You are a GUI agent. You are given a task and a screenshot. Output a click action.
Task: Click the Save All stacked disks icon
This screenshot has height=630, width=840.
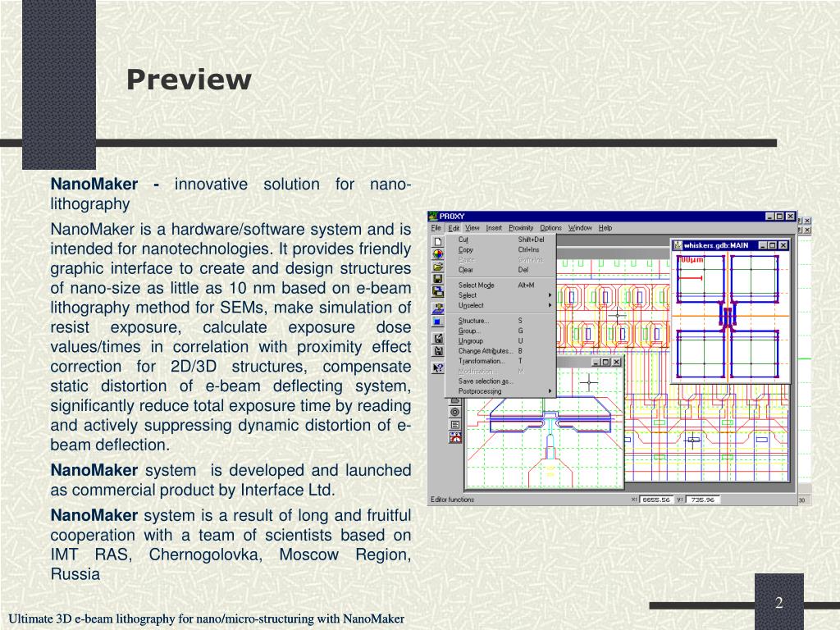[438, 291]
